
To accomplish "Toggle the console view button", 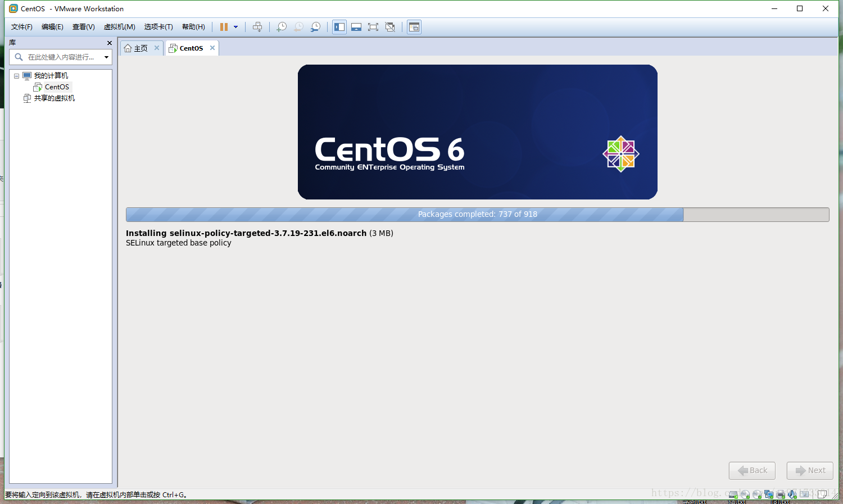I will click(414, 27).
